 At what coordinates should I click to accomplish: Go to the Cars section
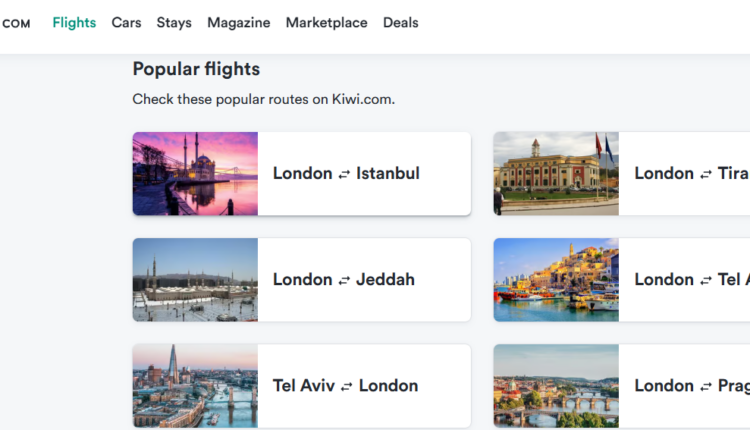tap(126, 22)
